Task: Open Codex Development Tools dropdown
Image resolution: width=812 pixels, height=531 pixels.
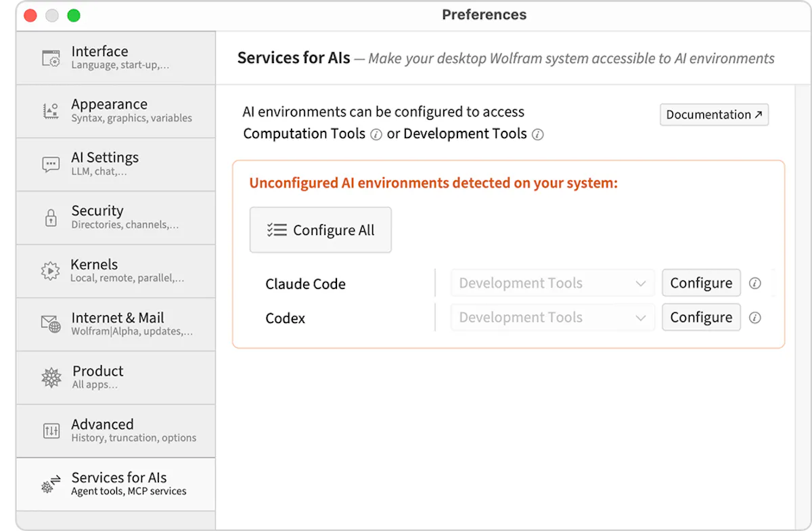Action: click(553, 318)
